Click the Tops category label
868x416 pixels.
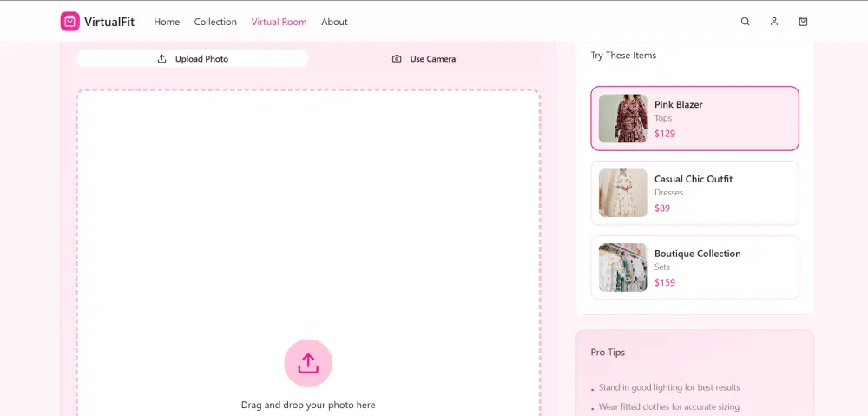663,118
